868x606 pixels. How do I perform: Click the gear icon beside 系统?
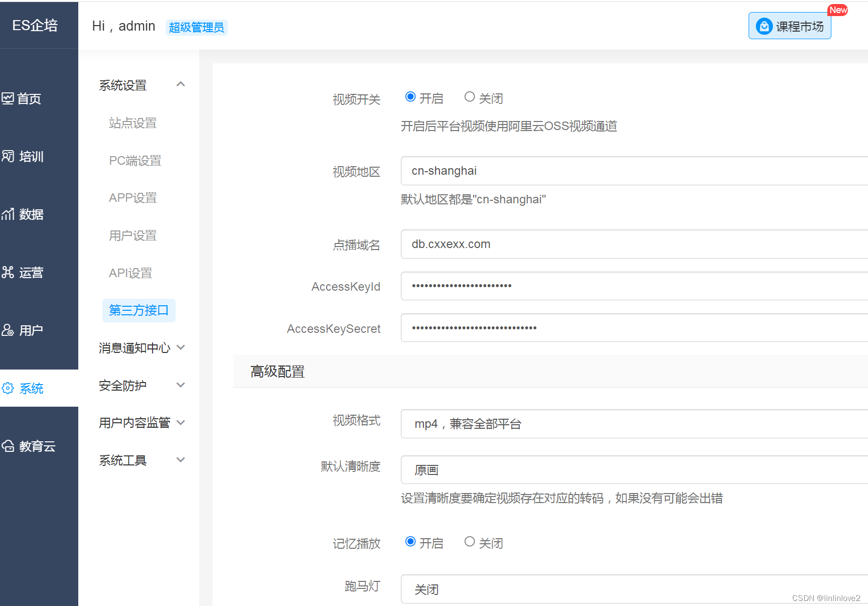click(8, 388)
